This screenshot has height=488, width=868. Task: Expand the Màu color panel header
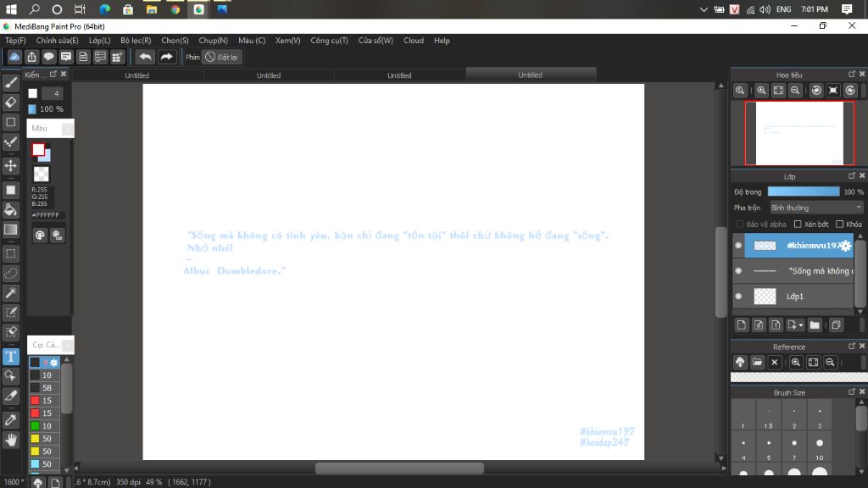click(50, 129)
